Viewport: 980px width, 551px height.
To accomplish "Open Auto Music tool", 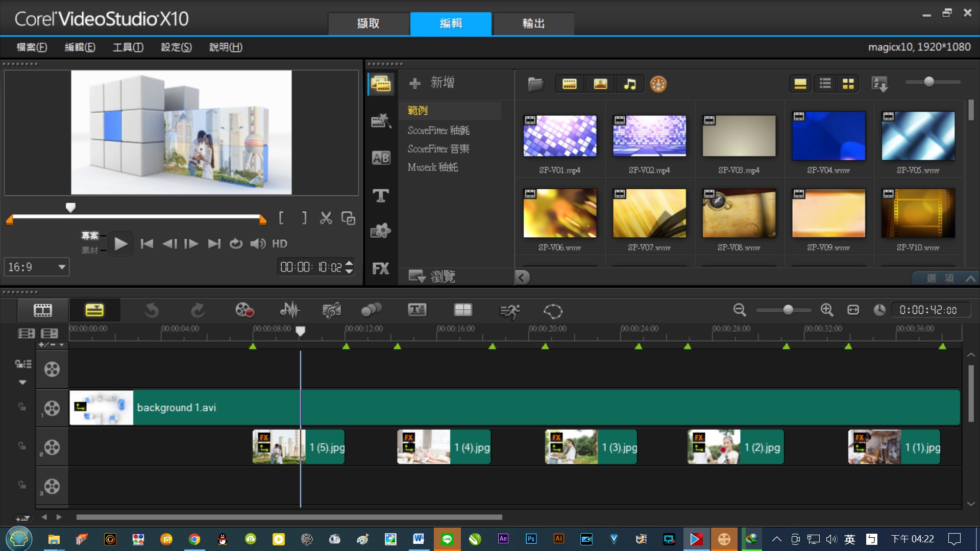I will pyautogui.click(x=332, y=310).
